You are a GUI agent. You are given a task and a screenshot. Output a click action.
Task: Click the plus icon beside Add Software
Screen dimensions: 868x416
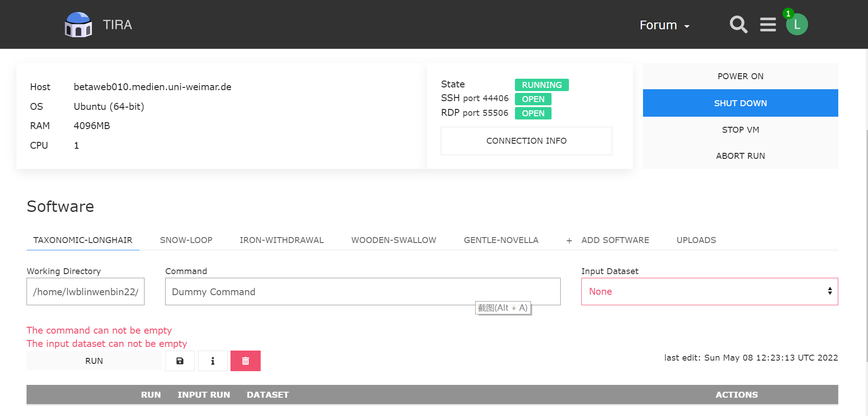click(569, 241)
